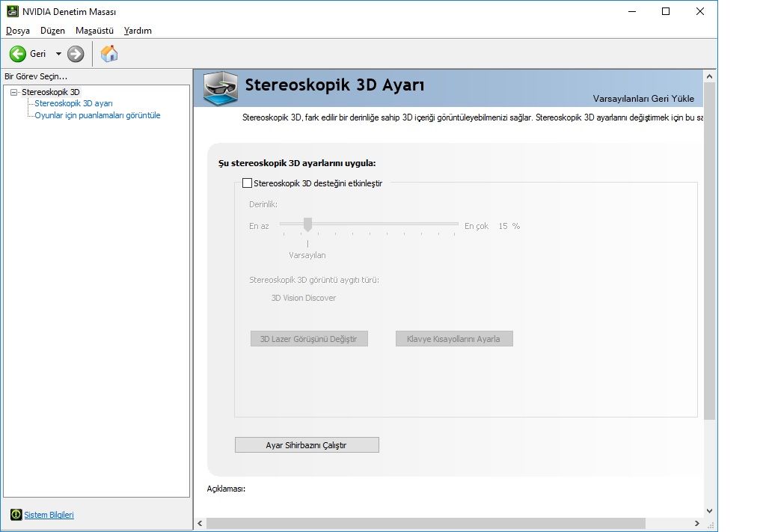Click Varsayılanları Geri Yükle link
The height and width of the screenshot is (532, 772).
point(643,99)
